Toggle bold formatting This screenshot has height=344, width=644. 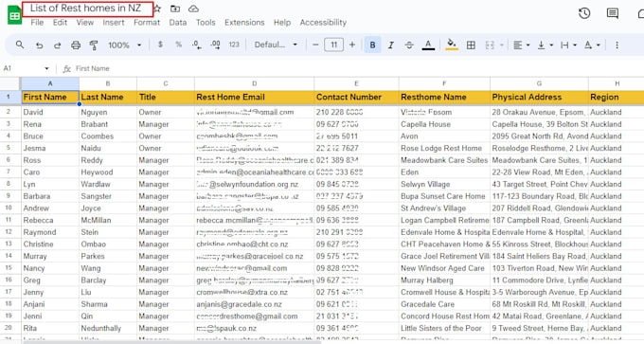pos(372,45)
